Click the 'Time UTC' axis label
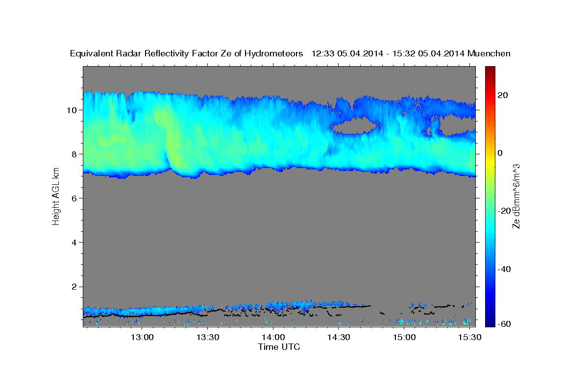This screenshot has height=392, width=588. point(279,347)
